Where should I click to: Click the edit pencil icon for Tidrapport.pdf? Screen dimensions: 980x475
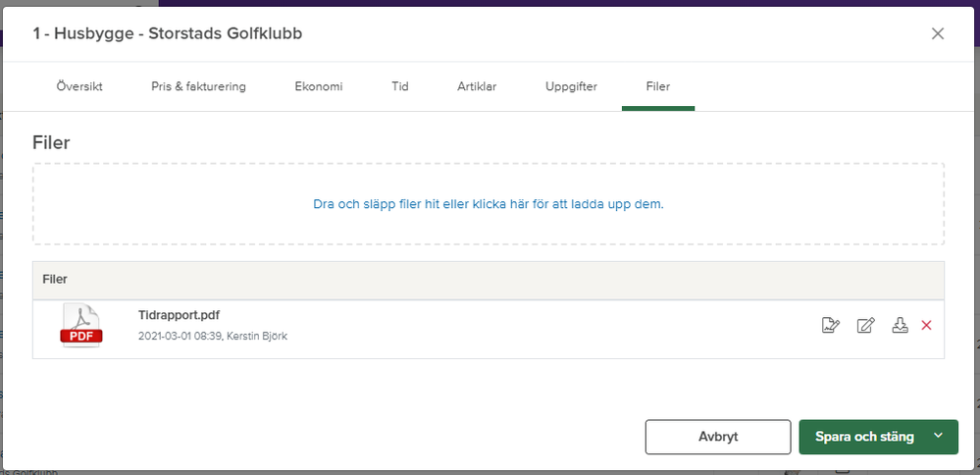pos(865,326)
